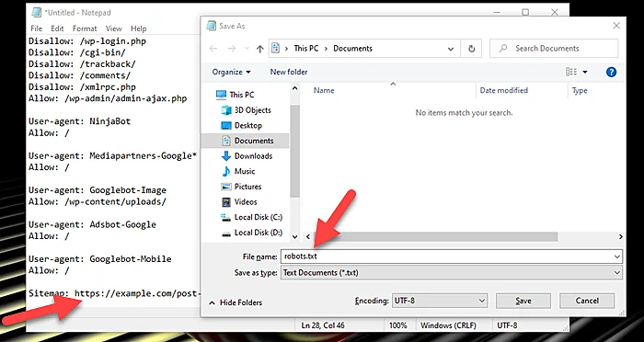Open the Organize dropdown
The width and height of the screenshot is (644, 342).
pos(231,72)
